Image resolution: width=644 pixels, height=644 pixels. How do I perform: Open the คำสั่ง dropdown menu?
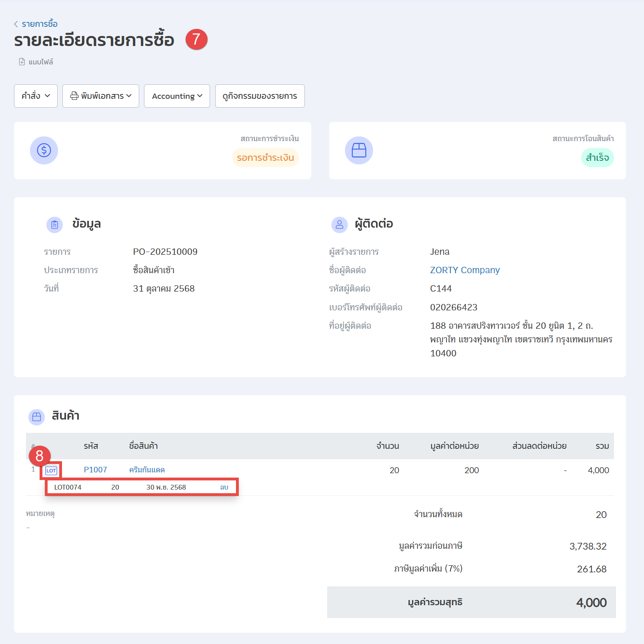pyautogui.click(x=36, y=96)
